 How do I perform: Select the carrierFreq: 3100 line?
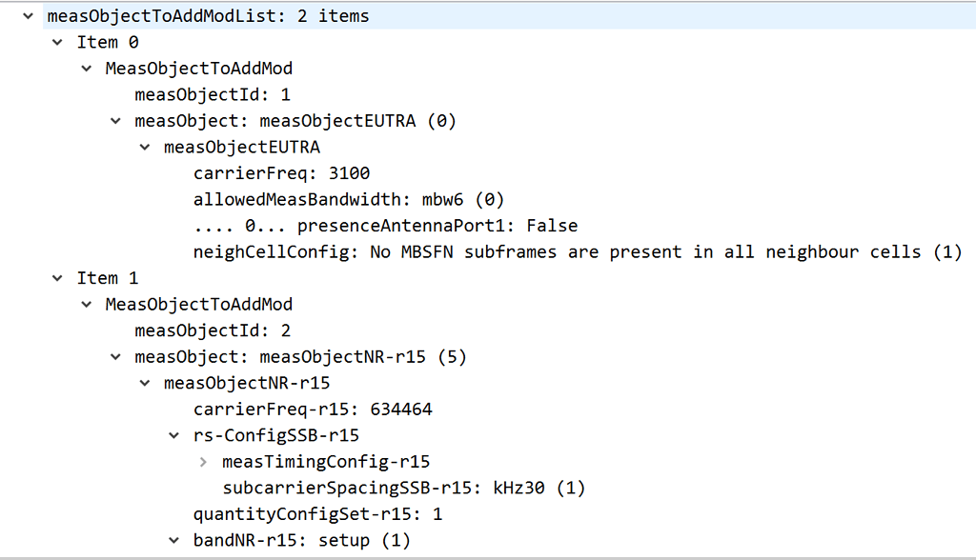[281, 173]
